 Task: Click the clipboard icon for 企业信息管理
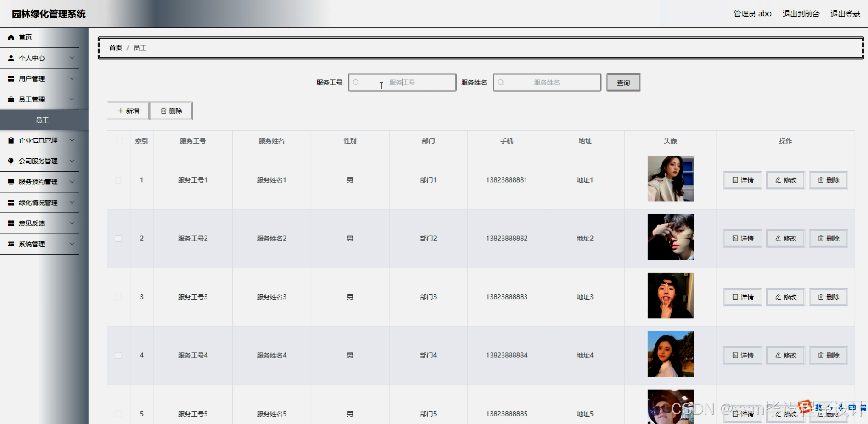pyautogui.click(x=11, y=140)
